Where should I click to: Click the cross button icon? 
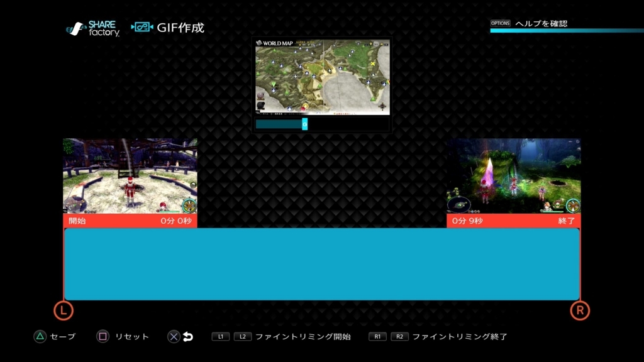[x=174, y=337]
